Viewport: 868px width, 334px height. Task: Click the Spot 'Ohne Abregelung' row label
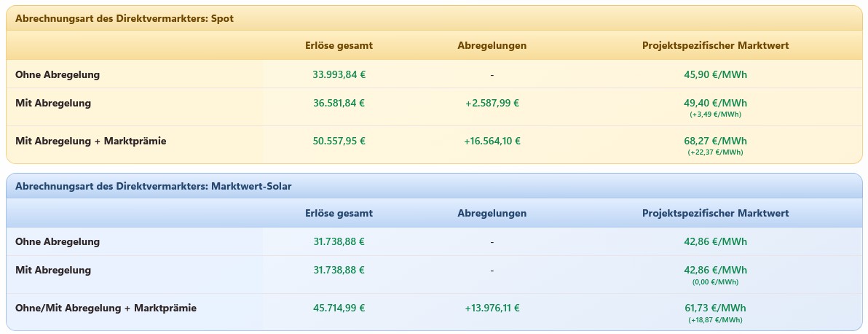pos(58,74)
